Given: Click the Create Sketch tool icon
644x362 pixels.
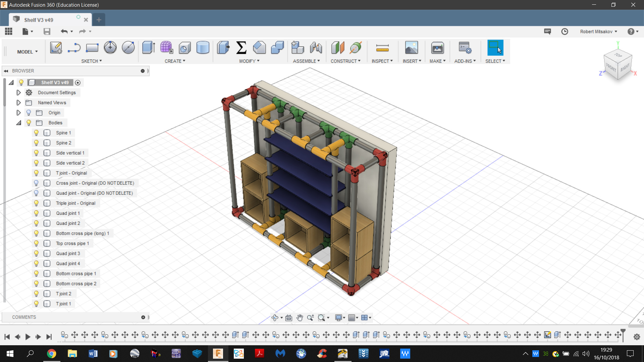Looking at the screenshot, I should click(x=56, y=48).
